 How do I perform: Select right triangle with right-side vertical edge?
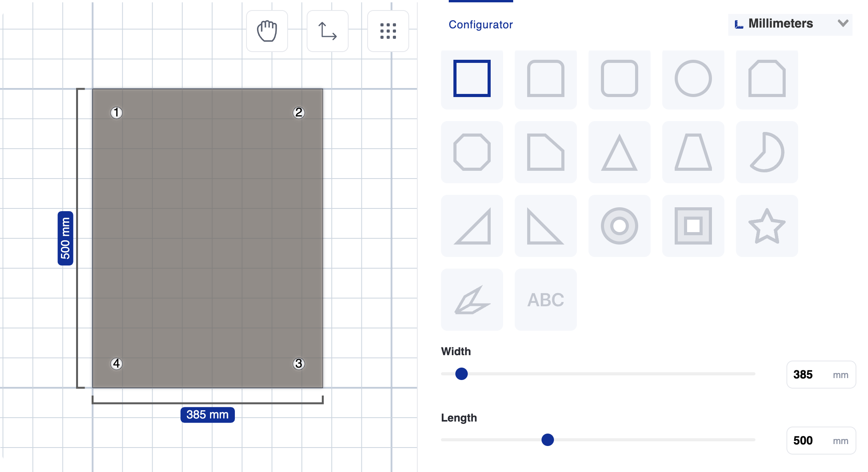click(472, 226)
